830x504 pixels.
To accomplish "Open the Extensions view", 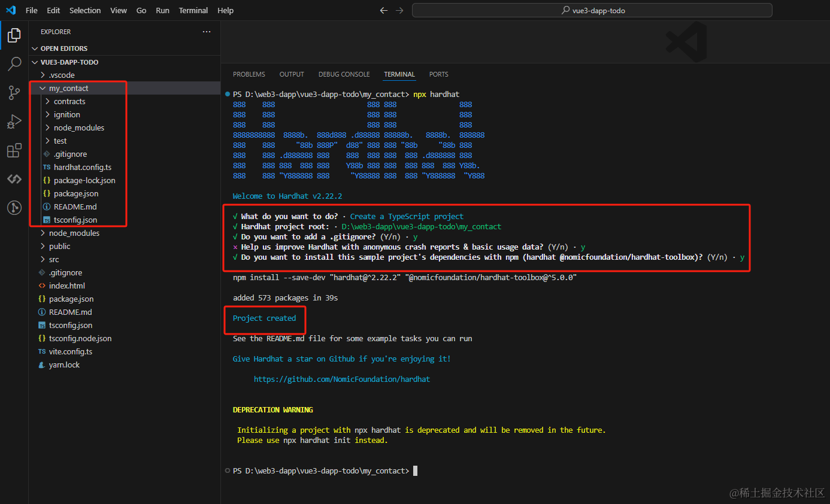I will (x=14, y=150).
